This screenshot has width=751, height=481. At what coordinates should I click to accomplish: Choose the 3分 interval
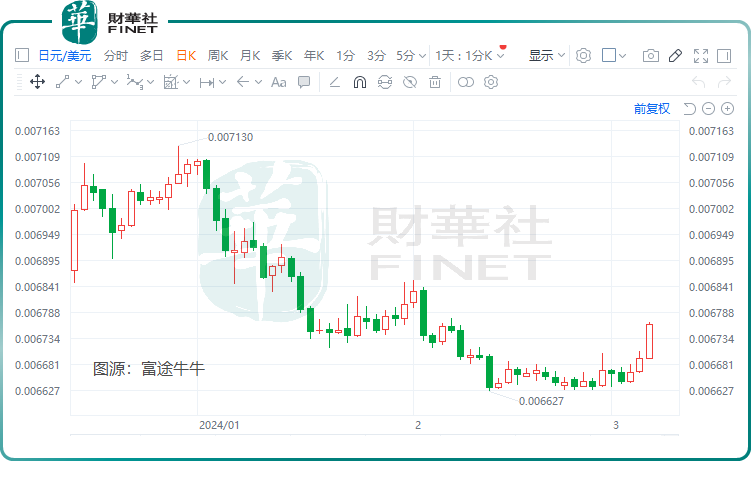coord(376,56)
